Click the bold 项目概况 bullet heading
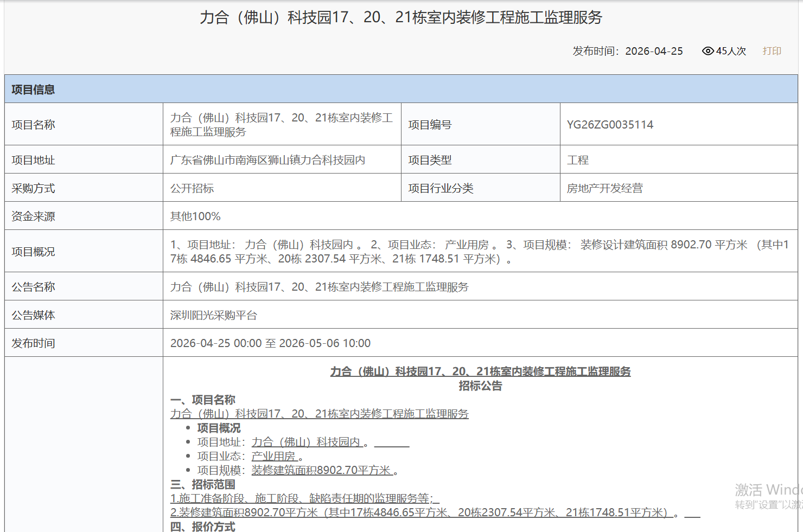The height and width of the screenshot is (532, 803). coord(219,428)
